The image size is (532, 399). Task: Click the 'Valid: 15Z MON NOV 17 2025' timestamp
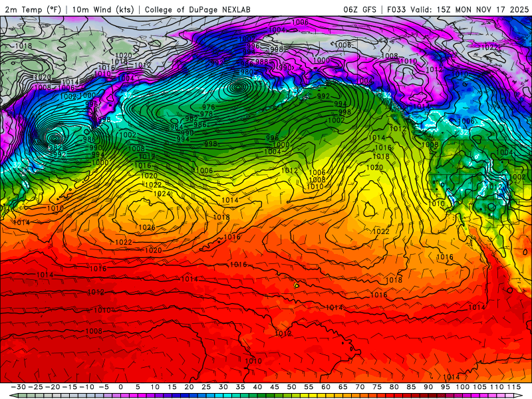pyautogui.click(x=469, y=9)
